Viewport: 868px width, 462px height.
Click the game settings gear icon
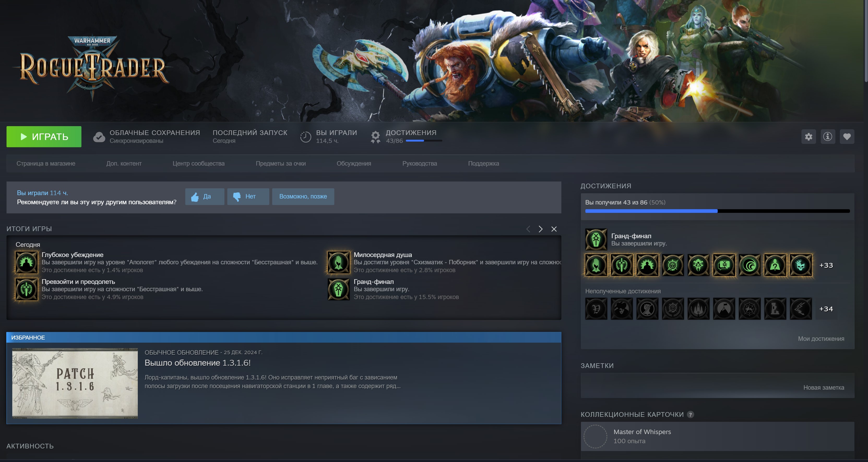pos(808,137)
